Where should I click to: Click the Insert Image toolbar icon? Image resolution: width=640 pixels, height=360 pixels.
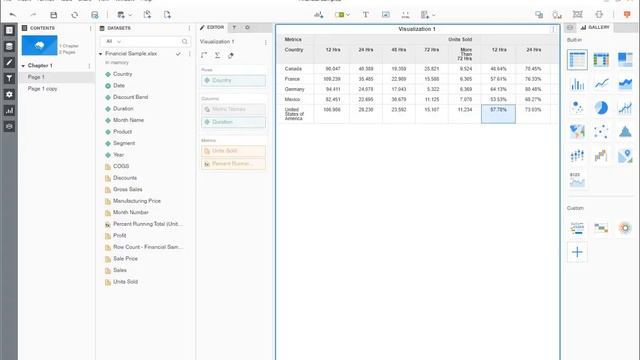coord(386,15)
